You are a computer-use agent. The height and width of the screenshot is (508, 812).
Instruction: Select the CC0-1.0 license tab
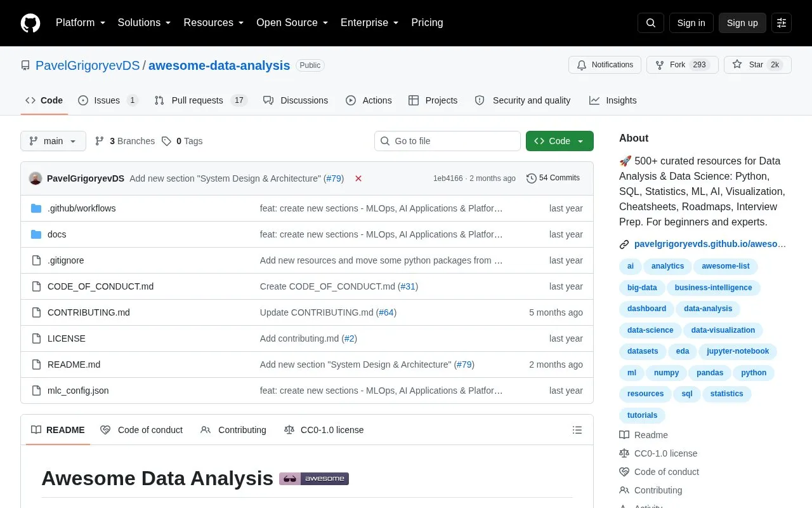(324, 430)
